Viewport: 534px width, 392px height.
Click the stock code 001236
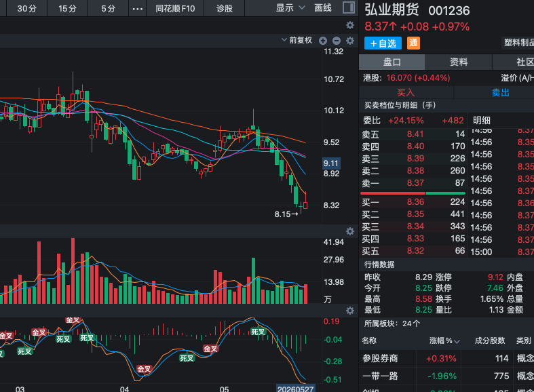point(449,11)
